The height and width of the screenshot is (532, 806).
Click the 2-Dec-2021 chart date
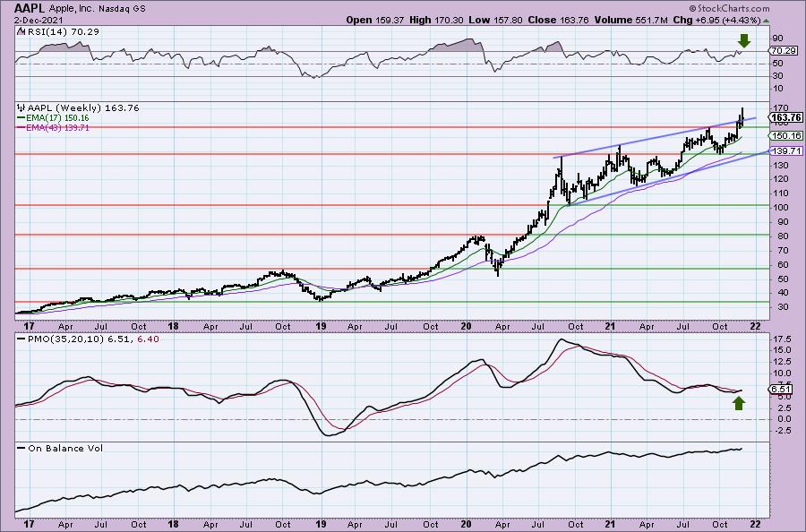[39, 21]
